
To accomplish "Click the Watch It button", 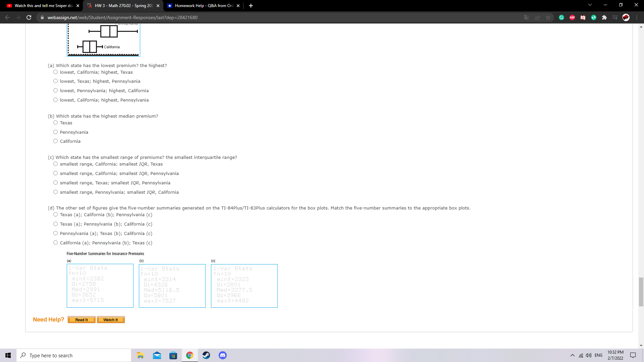I will click(111, 319).
